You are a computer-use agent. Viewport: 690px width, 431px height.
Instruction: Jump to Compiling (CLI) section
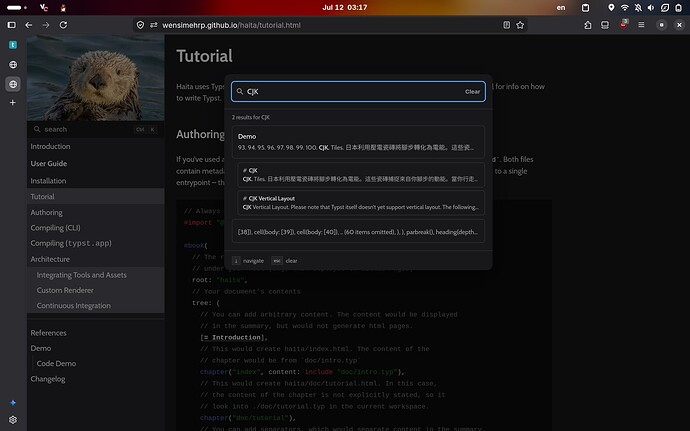pos(55,228)
